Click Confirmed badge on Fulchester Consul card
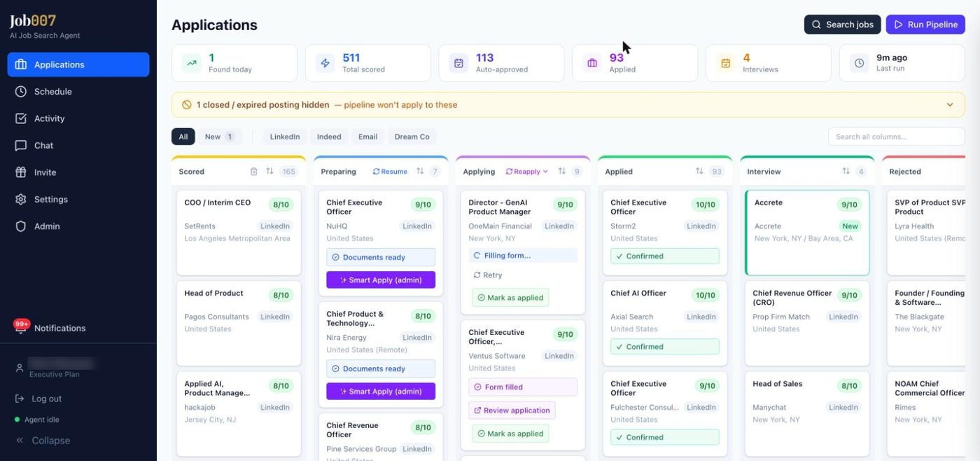The image size is (980, 461). tap(665, 437)
